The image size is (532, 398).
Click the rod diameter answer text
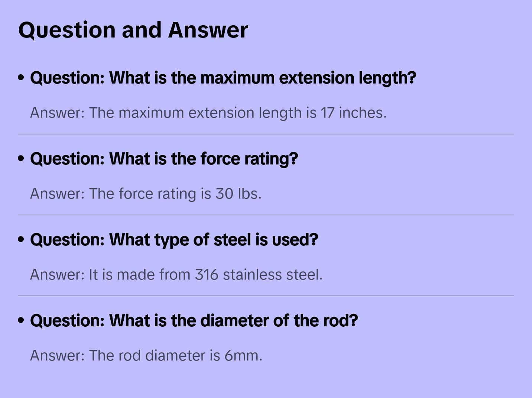pos(146,356)
